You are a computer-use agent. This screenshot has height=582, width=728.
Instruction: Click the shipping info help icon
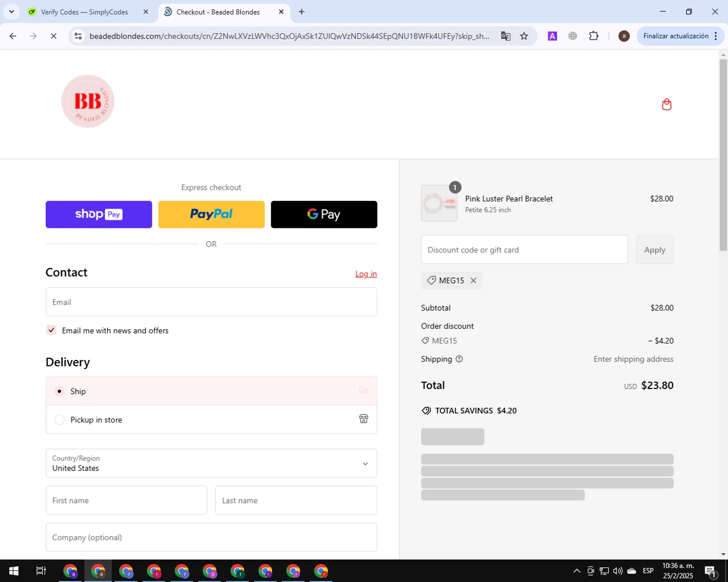coord(459,359)
